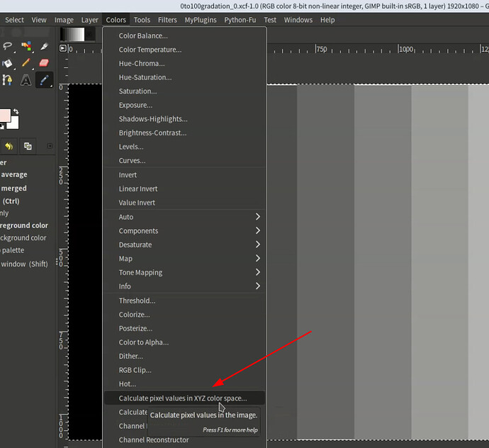Open image menu button at ruler corner
The image size is (489, 448).
click(63, 48)
